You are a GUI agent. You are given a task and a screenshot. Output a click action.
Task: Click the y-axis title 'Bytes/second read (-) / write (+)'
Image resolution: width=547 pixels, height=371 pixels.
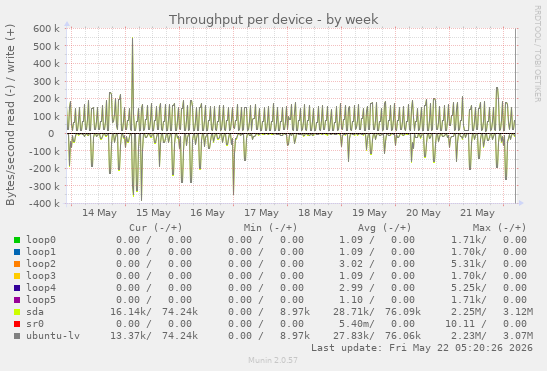click(10, 115)
